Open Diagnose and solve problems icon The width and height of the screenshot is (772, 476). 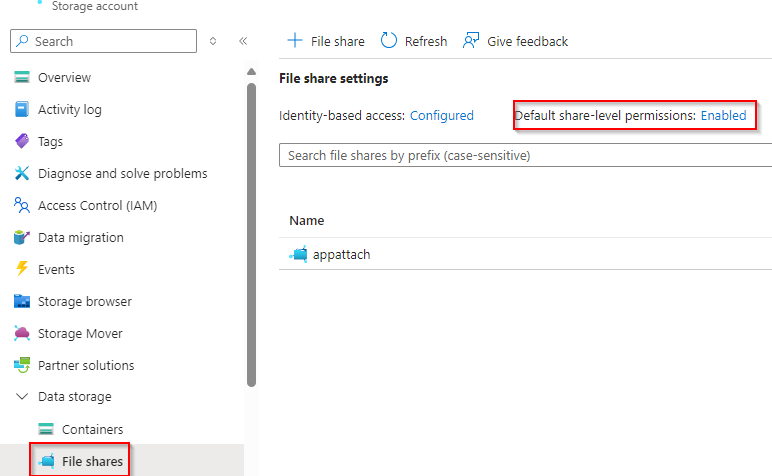coord(22,174)
